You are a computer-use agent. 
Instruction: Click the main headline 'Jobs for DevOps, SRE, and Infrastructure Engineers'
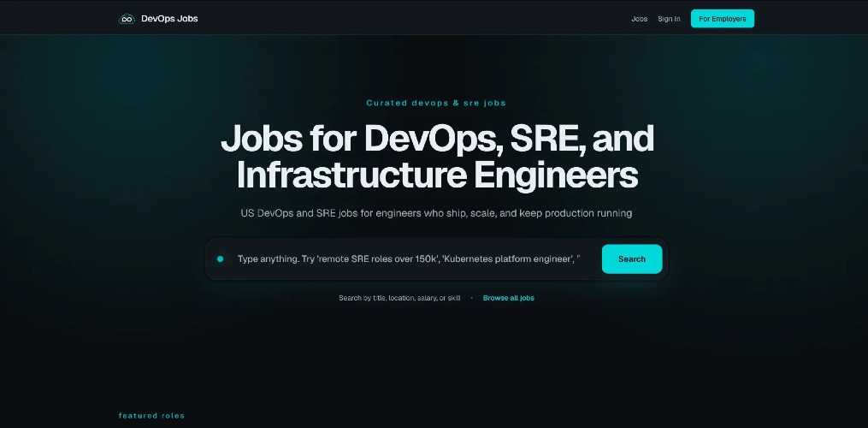(x=437, y=157)
